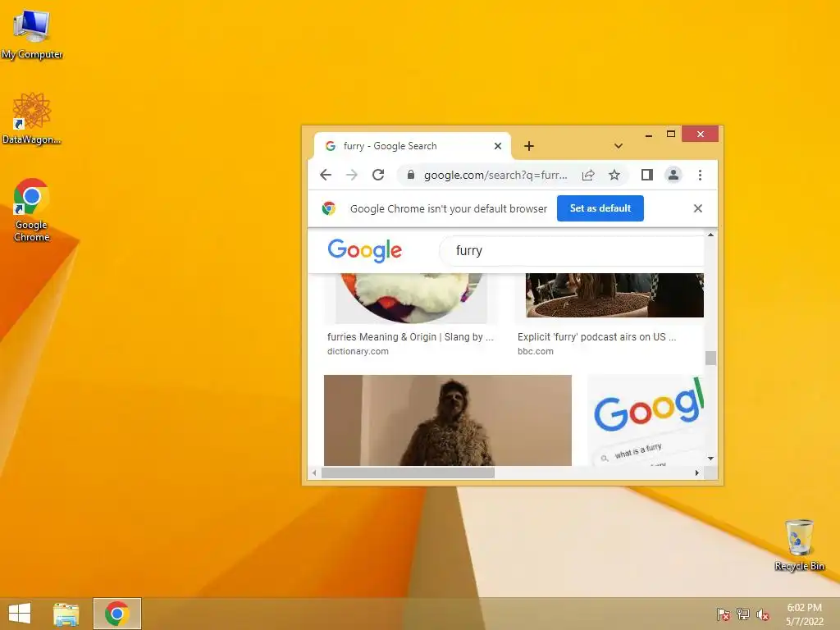This screenshot has width=840, height=630.
Task: Open the Chrome three-dot menu
Action: coord(701,176)
